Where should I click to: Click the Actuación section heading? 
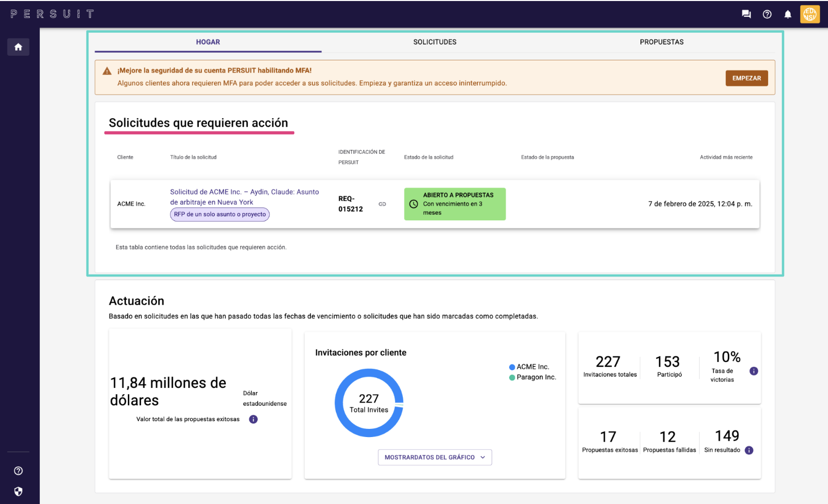pos(136,301)
